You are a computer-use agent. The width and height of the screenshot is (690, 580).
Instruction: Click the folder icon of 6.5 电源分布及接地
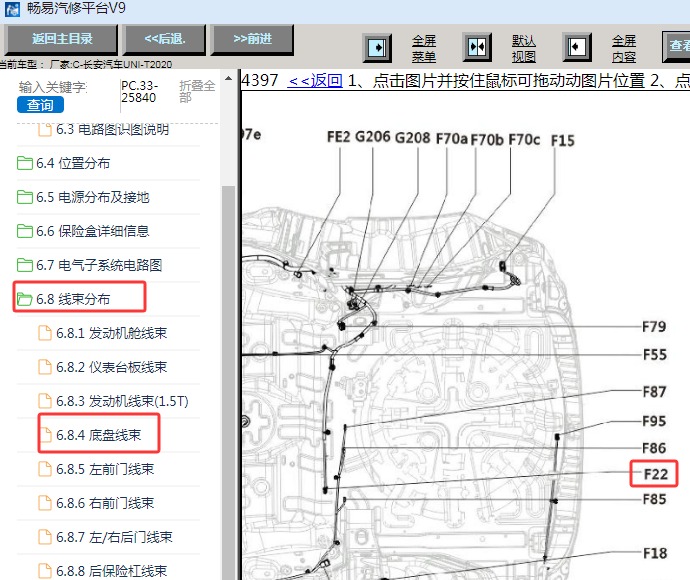point(25,197)
